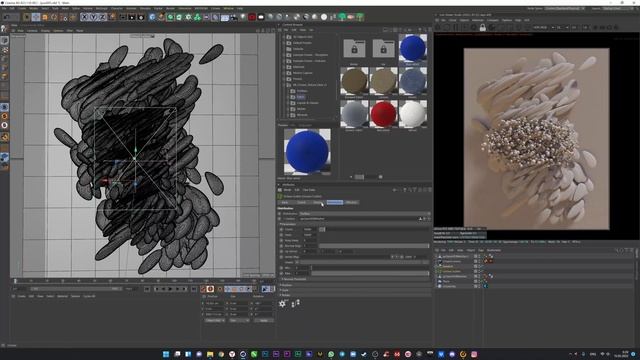Select the red fabric material thumbnail
Image resolution: width=640 pixels, height=360 pixels.
click(x=383, y=114)
